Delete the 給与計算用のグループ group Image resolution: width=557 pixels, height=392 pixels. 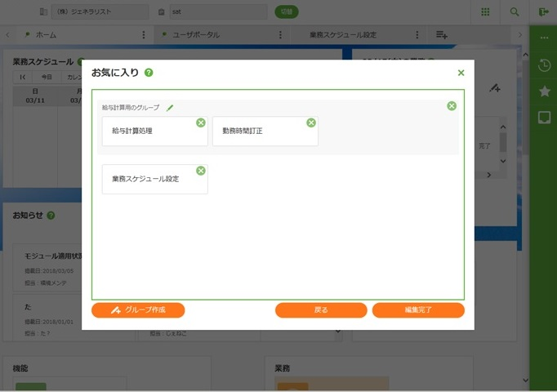click(x=452, y=106)
